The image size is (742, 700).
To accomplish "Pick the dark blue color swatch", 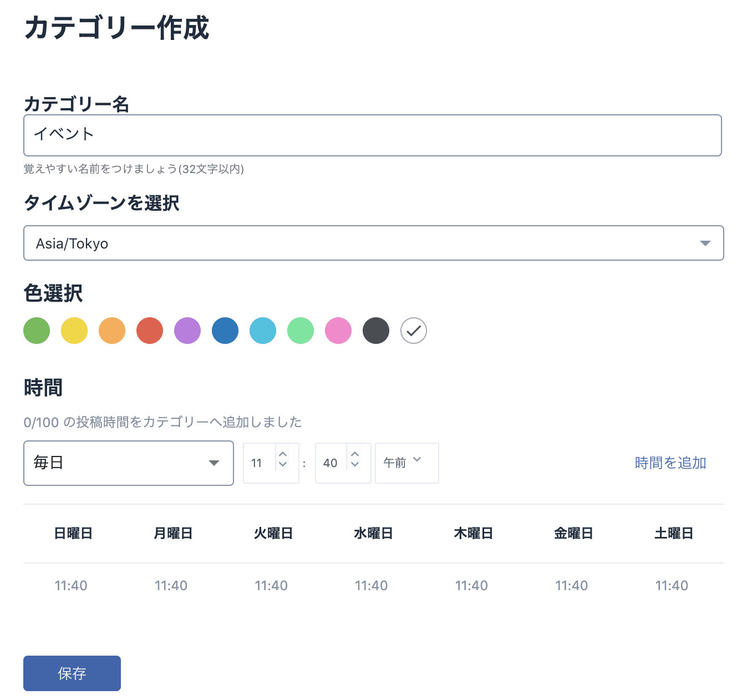I will click(225, 331).
